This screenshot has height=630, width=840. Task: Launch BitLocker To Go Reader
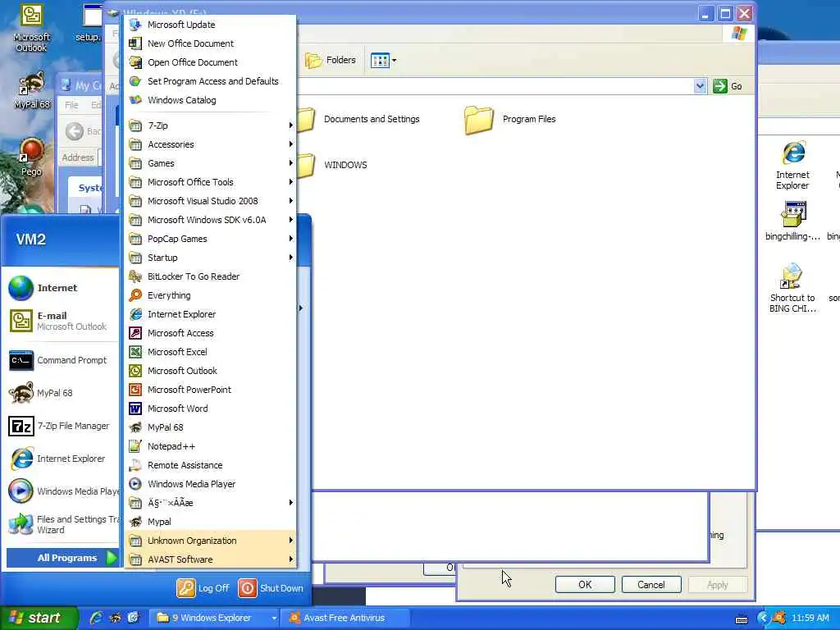pyautogui.click(x=210, y=276)
